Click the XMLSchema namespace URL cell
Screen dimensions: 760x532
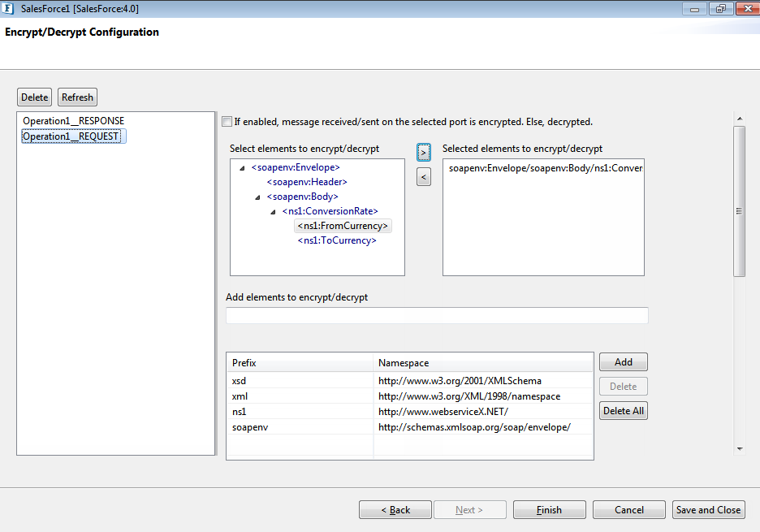pyautogui.click(x=483, y=381)
